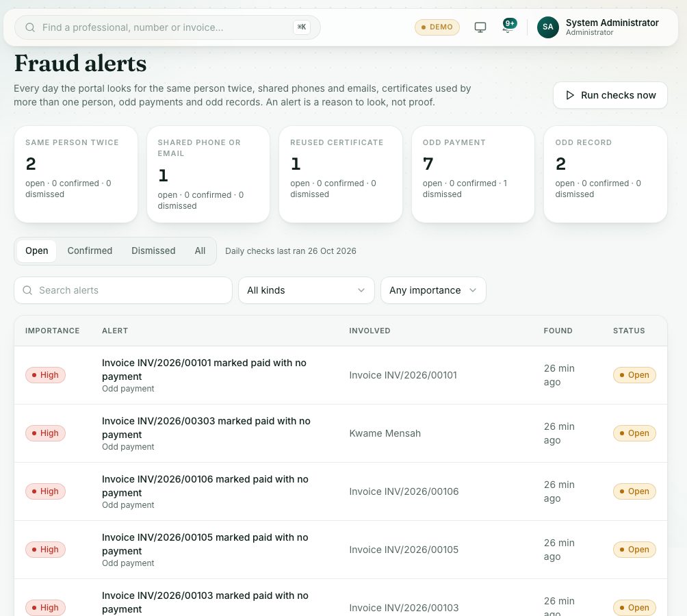Viewport: 687px width, 616px height.
Task: Click involved Invoice INV/2026/00101 cell
Action: (402, 375)
